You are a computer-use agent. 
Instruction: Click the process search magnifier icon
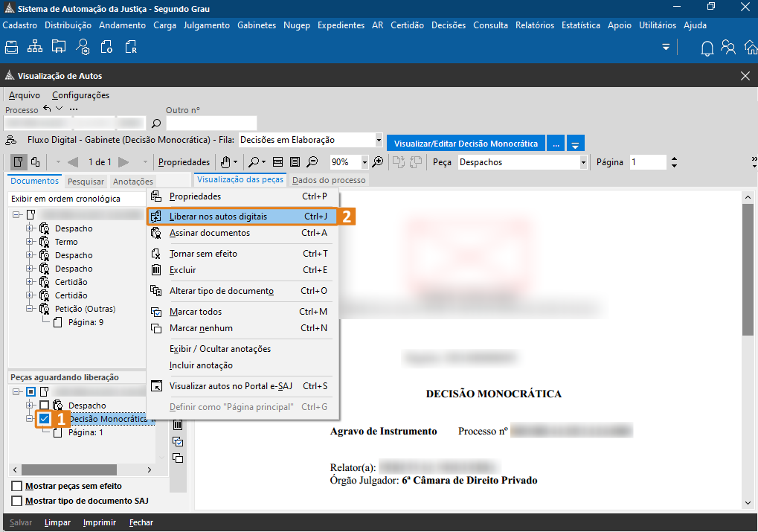[156, 124]
